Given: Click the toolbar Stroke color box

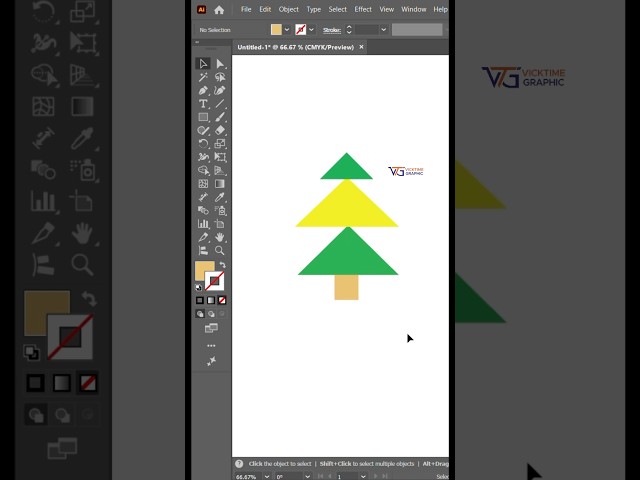Looking at the screenshot, I should (x=215, y=281).
